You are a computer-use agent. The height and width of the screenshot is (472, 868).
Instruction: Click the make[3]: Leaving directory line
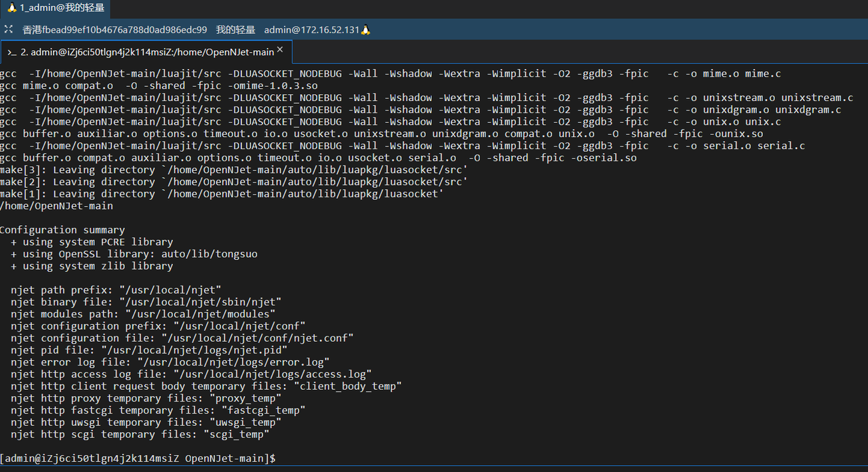234,170
